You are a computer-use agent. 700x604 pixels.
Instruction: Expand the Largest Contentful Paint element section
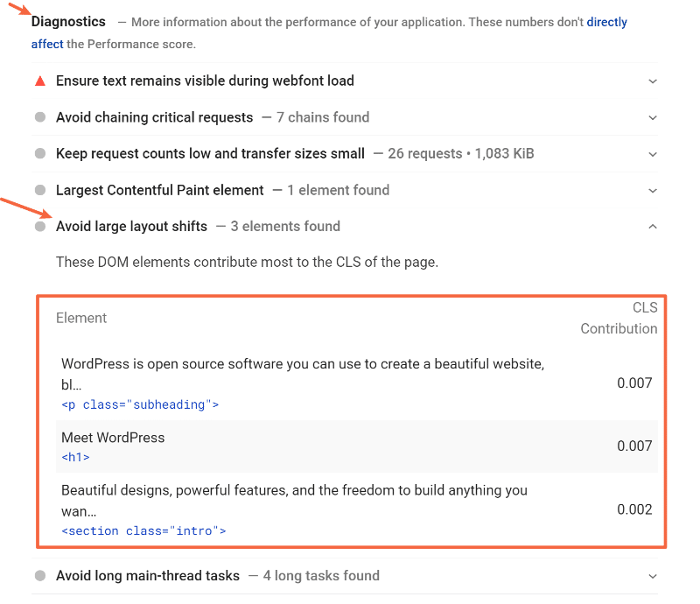[653, 190]
